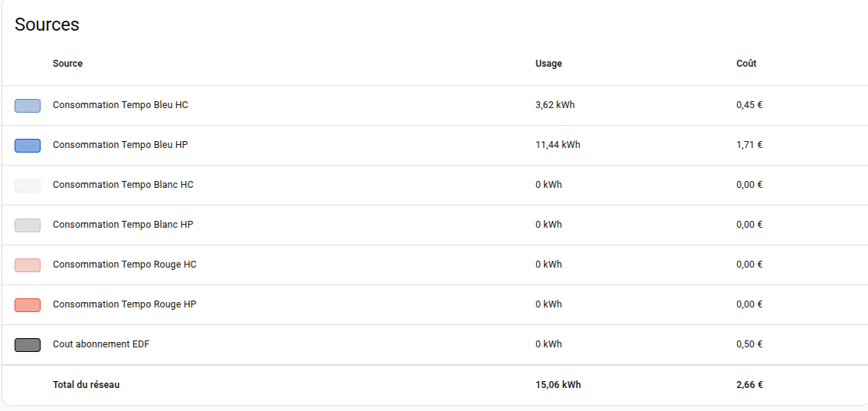
Task: Click the Tempo Blanc HC color swatch
Action: pyautogui.click(x=28, y=186)
